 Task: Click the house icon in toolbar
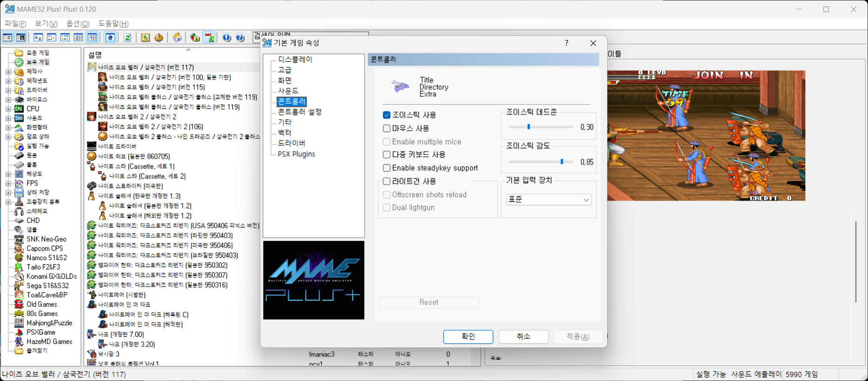pos(177,38)
